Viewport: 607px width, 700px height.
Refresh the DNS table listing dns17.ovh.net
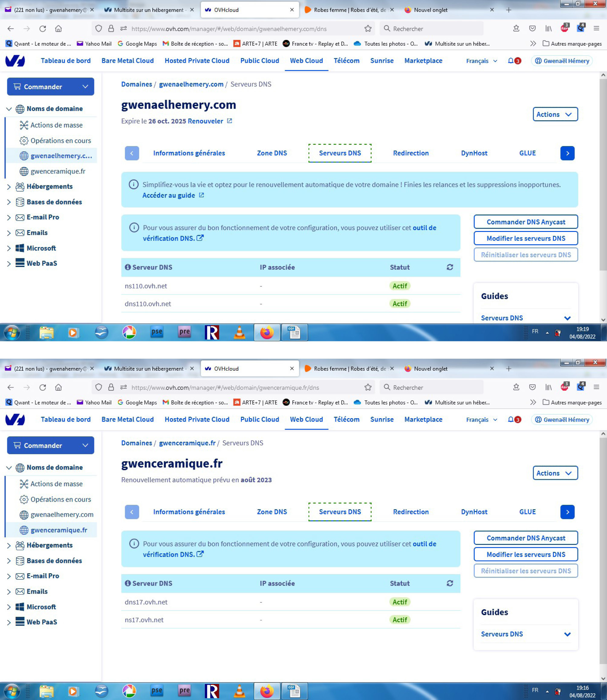tap(450, 583)
